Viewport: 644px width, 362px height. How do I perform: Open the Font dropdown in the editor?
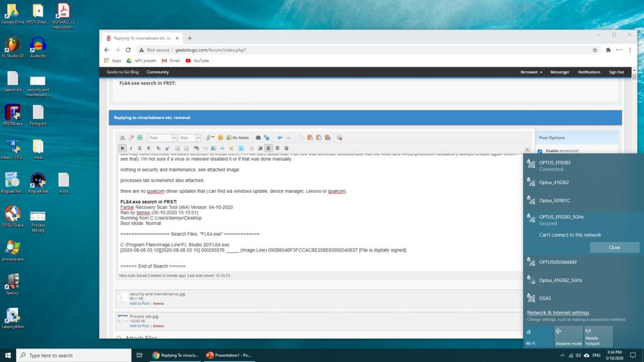click(162, 138)
